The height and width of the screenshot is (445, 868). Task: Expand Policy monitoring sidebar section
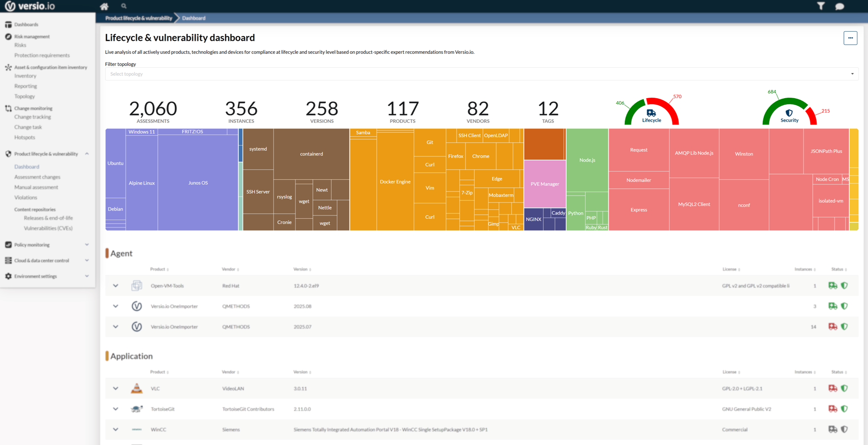pos(87,245)
